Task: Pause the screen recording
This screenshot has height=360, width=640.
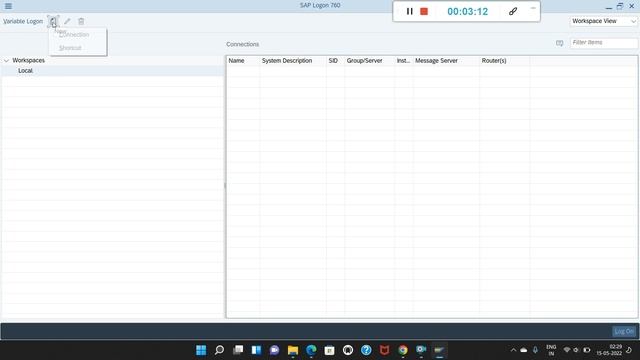Action: [409, 11]
